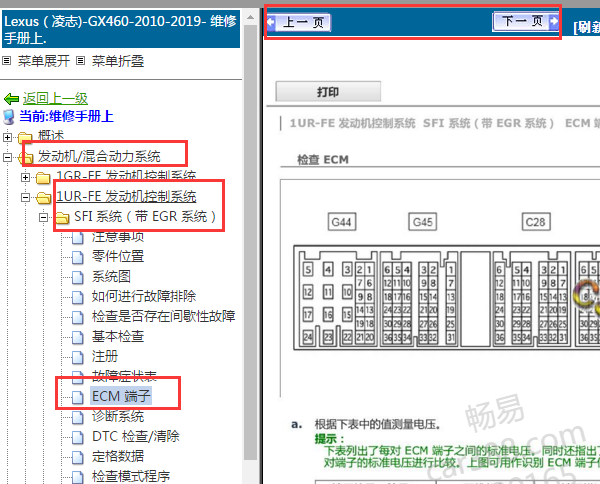Open the 注意事项 page
The width and height of the screenshot is (600, 484).
[x=118, y=237]
